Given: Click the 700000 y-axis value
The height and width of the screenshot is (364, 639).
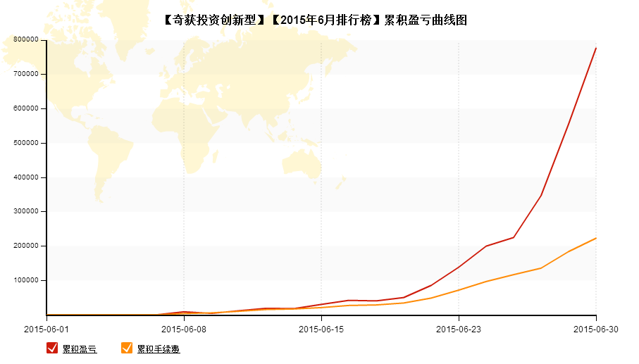Looking at the screenshot, I should pyautogui.click(x=26, y=74).
